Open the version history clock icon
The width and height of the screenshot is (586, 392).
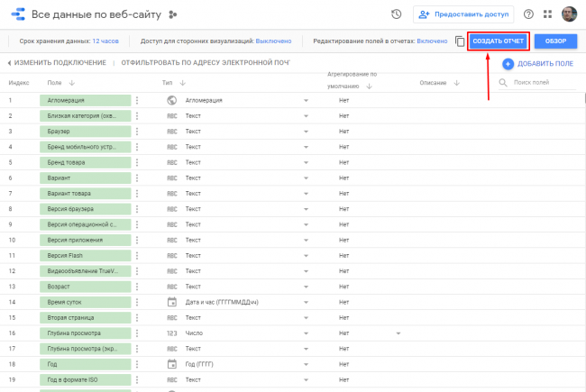397,14
